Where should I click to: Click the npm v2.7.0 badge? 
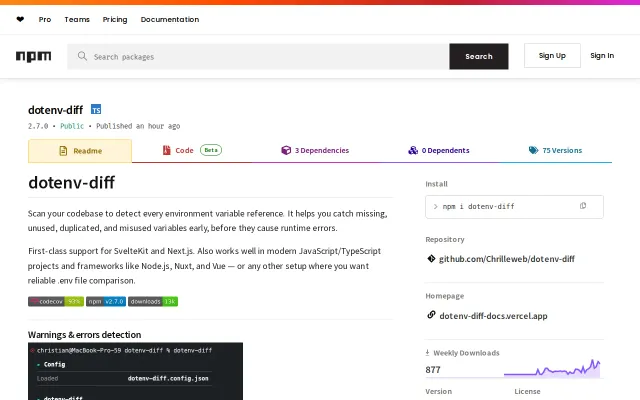(106, 302)
